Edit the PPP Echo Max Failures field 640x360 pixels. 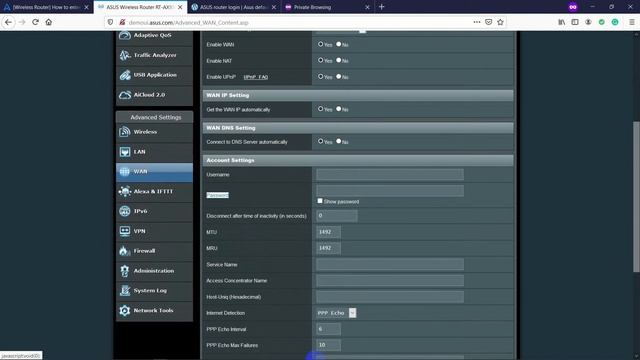tap(328, 345)
